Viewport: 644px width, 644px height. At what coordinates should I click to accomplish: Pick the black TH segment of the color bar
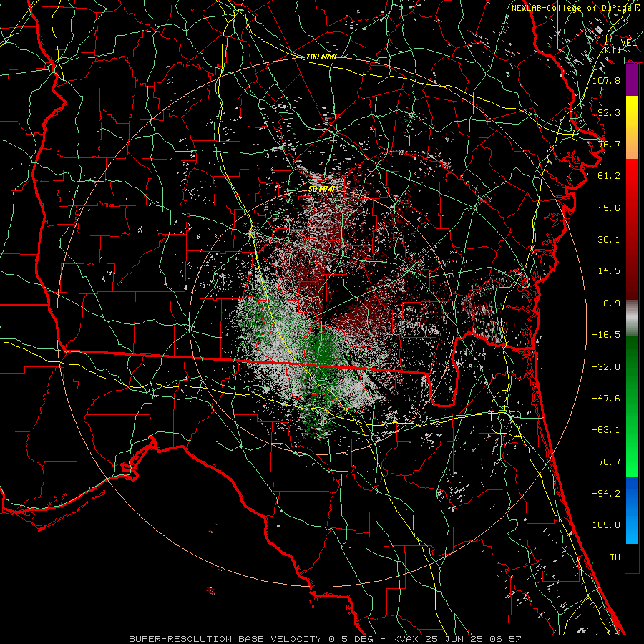pyautogui.click(x=632, y=557)
